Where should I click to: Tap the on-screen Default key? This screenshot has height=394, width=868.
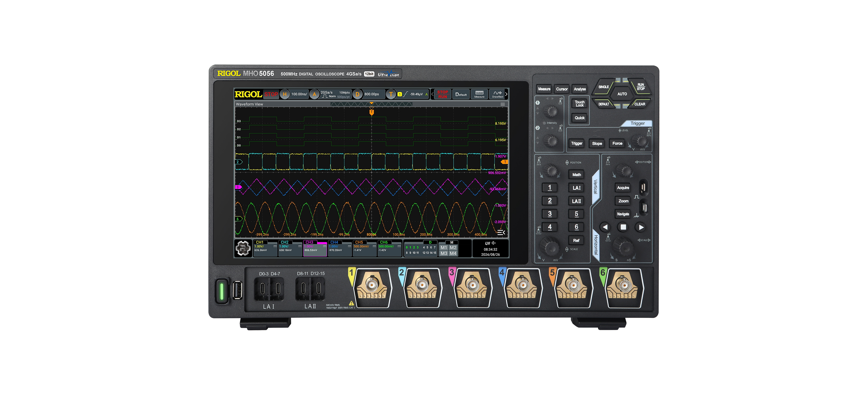pos(461,94)
